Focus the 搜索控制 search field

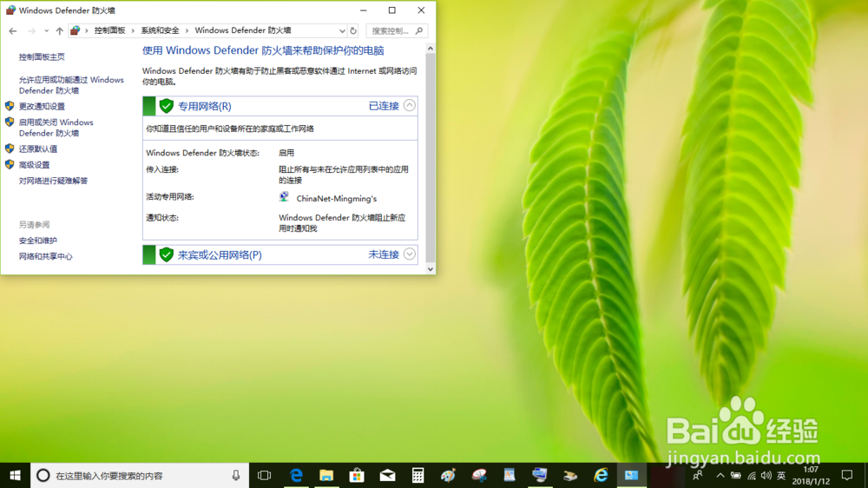pyautogui.click(x=397, y=31)
